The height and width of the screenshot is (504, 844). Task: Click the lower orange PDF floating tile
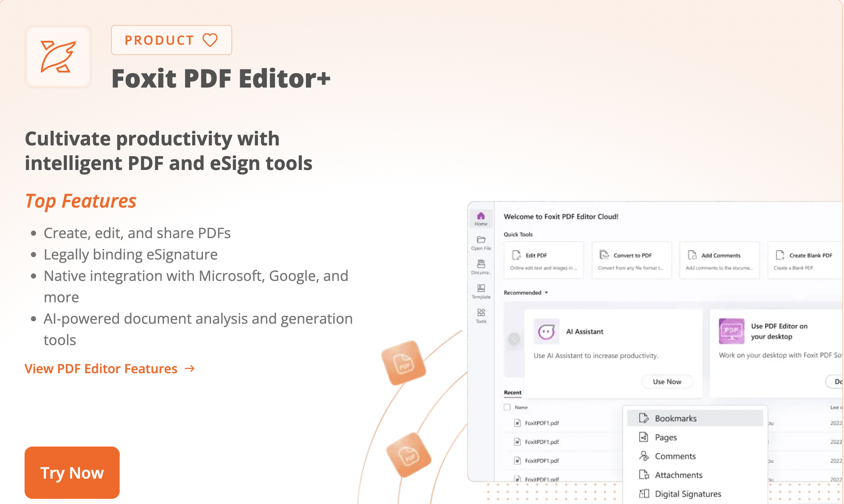[409, 455]
